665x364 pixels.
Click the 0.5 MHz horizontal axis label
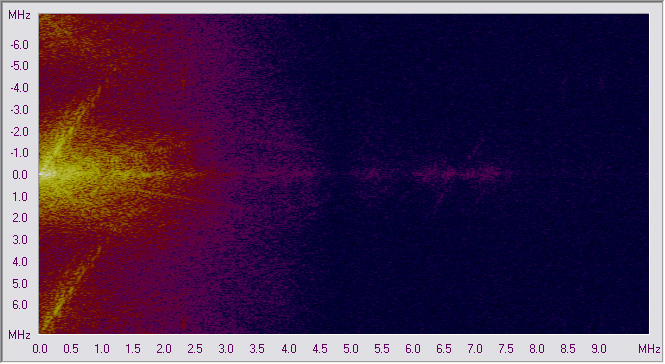(71, 349)
